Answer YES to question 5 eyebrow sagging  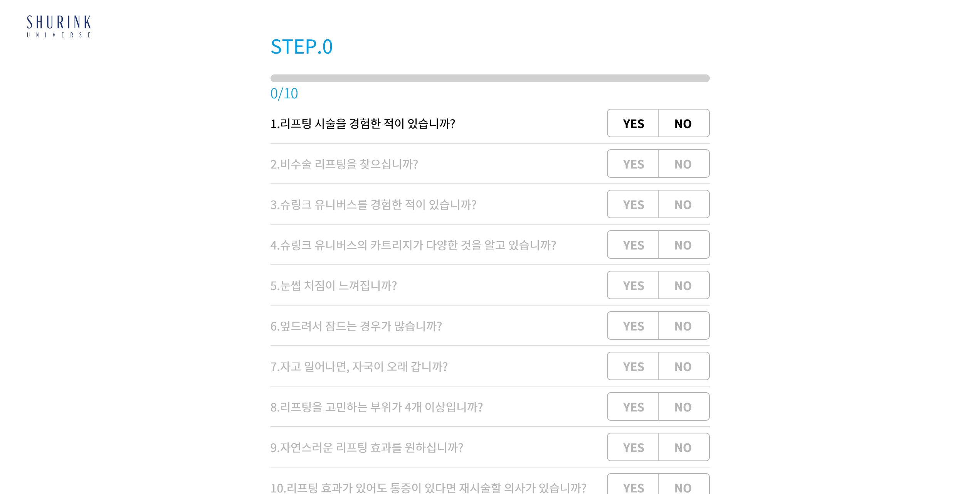click(633, 285)
